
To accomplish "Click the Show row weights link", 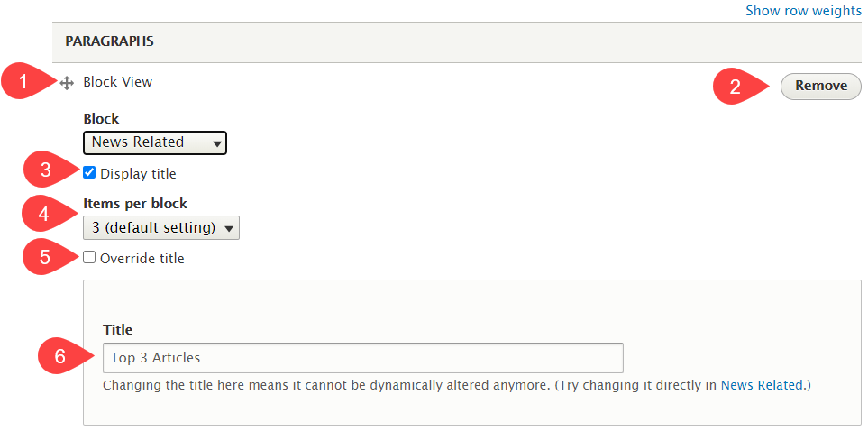I will [802, 11].
